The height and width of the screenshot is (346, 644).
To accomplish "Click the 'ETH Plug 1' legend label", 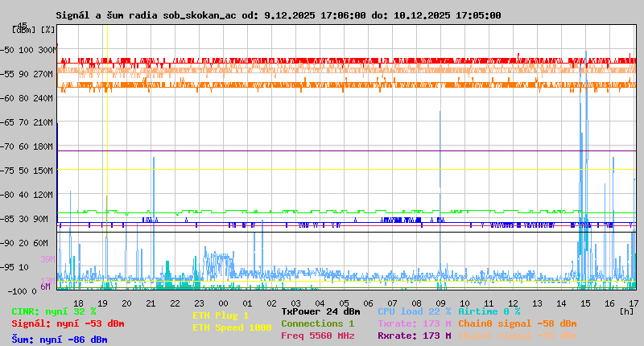I will (x=221, y=315).
